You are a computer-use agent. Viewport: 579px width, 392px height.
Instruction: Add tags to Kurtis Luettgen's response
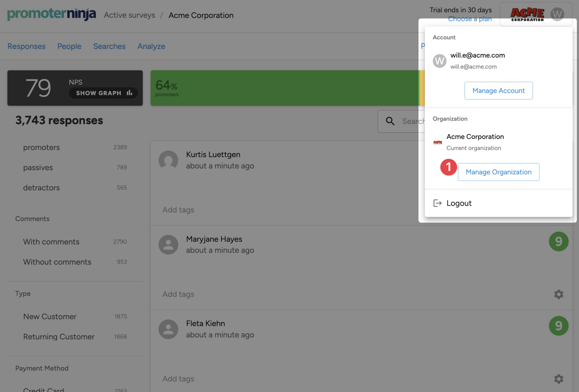178,210
